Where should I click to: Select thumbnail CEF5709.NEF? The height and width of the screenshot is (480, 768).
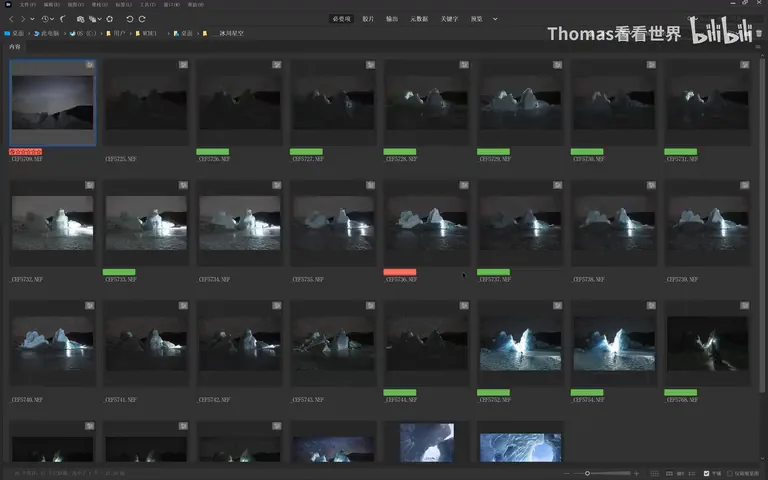click(52, 103)
